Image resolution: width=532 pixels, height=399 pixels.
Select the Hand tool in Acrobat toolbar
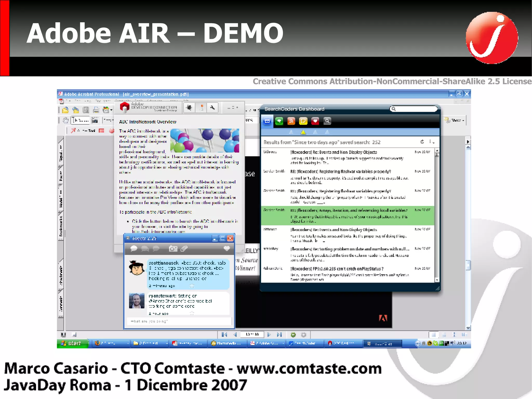66,120
